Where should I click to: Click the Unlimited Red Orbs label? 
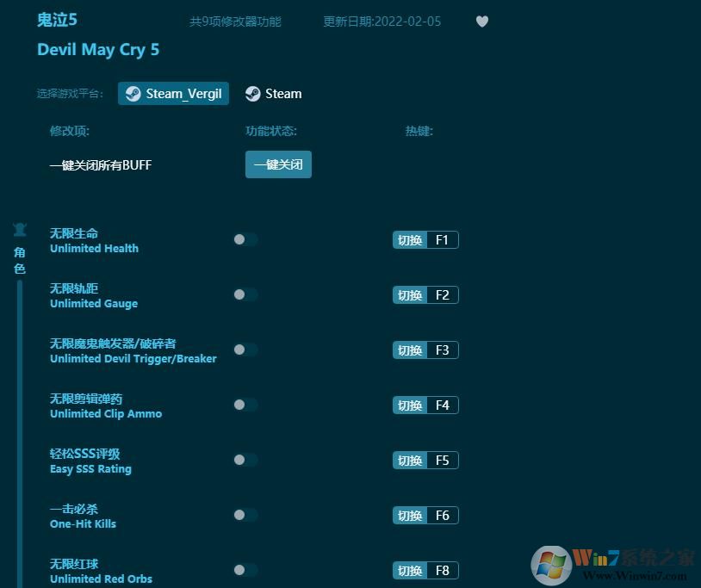point(101,579)
